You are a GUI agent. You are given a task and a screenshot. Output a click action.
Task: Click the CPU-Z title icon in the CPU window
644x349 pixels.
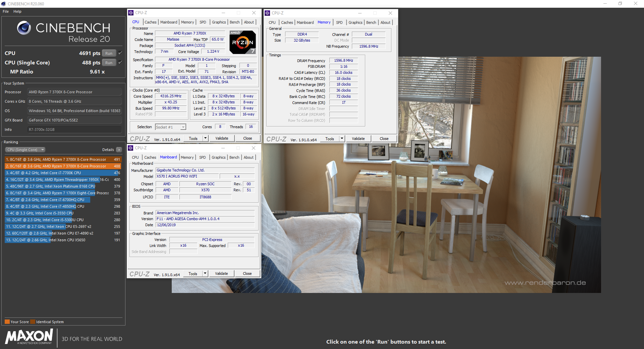point(131,13)
